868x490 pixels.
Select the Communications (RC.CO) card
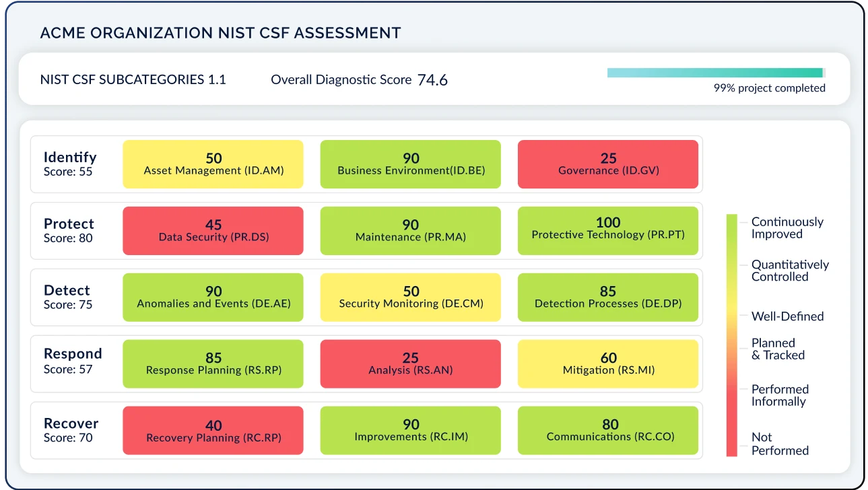coord(608,431)
